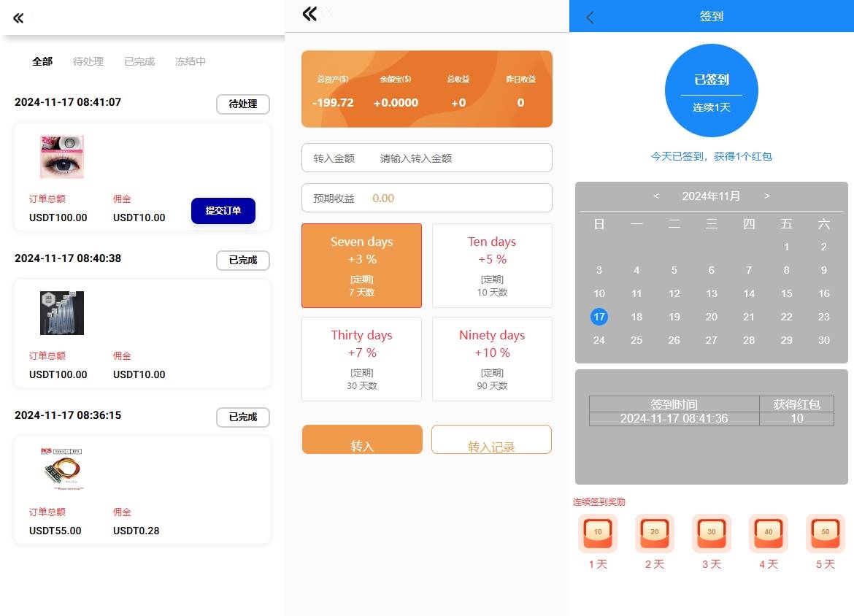Go to the next month in the calendar
The image size is (854, 616).
click(x=767, y=196)
